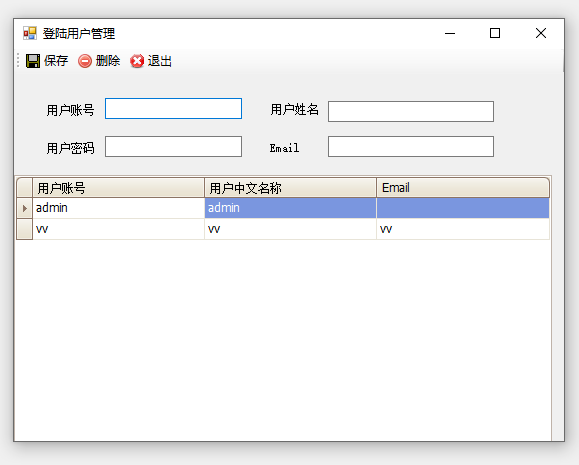Click the red minus delete icon

85,61
